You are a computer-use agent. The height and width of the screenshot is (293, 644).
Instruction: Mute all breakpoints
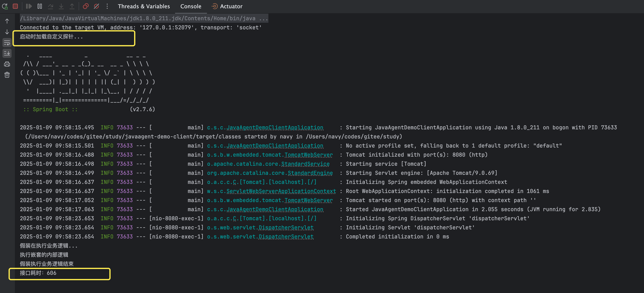[96, 6]
